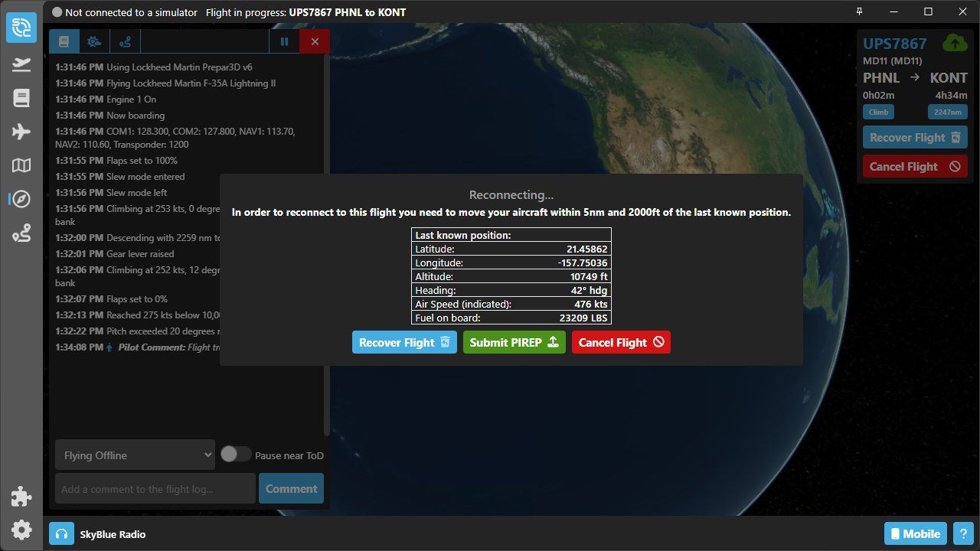
Task: Click the Flying F-35A Lightning II log entry
Action: (x=165, y=83)
